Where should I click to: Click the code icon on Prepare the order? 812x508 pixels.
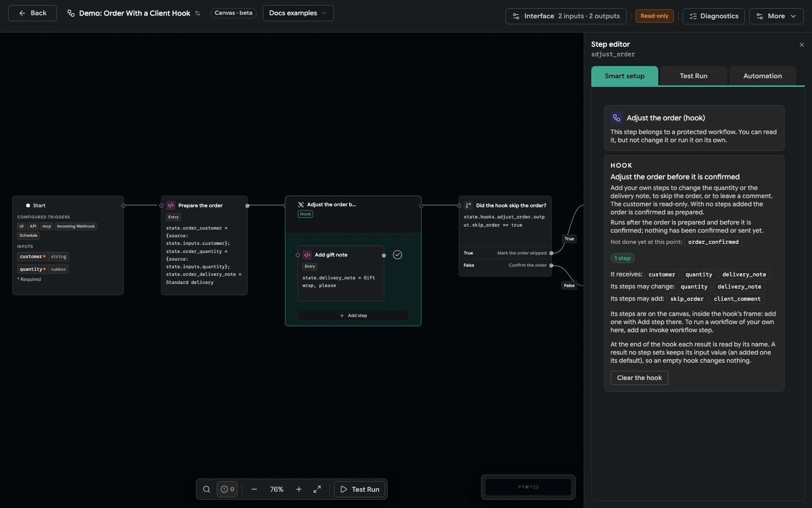click(171, 206)
